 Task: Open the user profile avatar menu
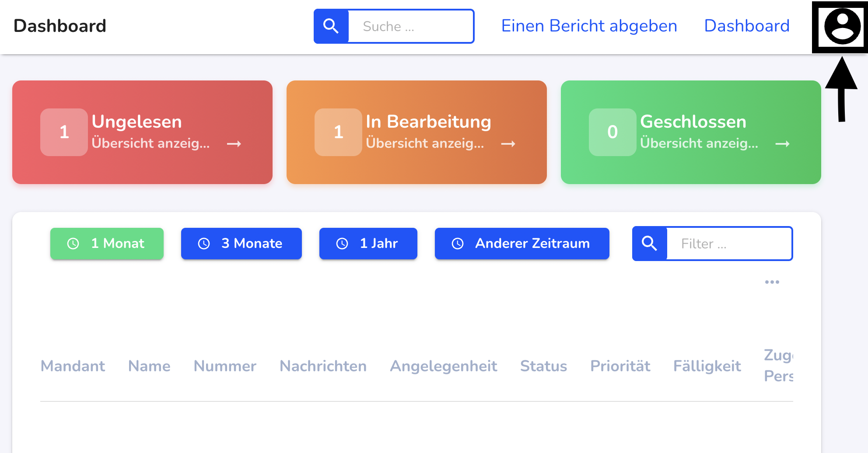click(x=842, y=27)
